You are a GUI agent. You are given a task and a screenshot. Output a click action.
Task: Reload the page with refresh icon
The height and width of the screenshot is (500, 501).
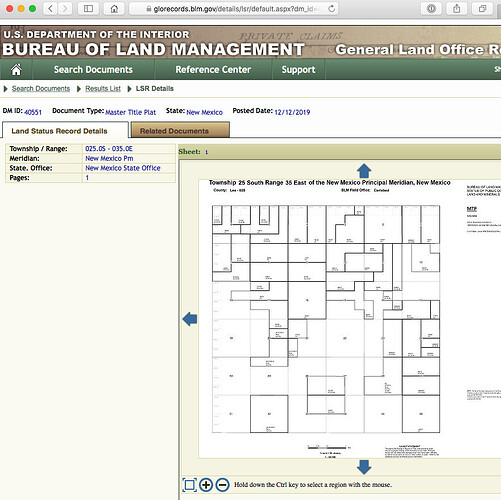pyautogui.click(x=331, y=9)
